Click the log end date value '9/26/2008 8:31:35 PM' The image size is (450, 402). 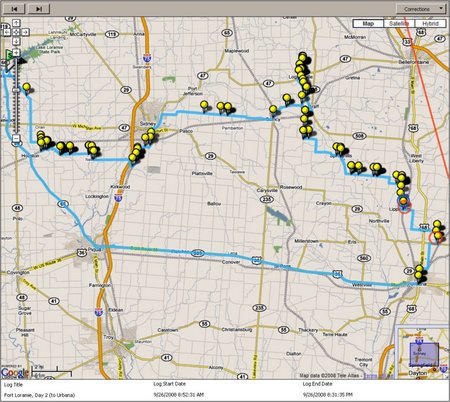[328, 395]
